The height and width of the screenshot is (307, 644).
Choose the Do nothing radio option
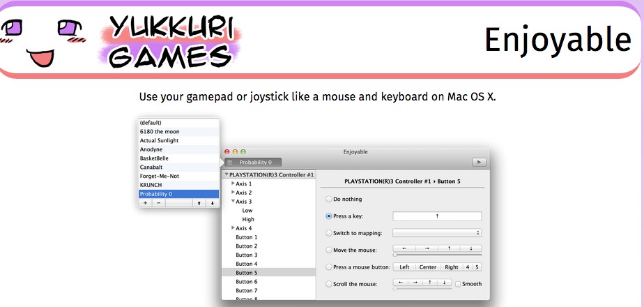(x=328, y=200)
